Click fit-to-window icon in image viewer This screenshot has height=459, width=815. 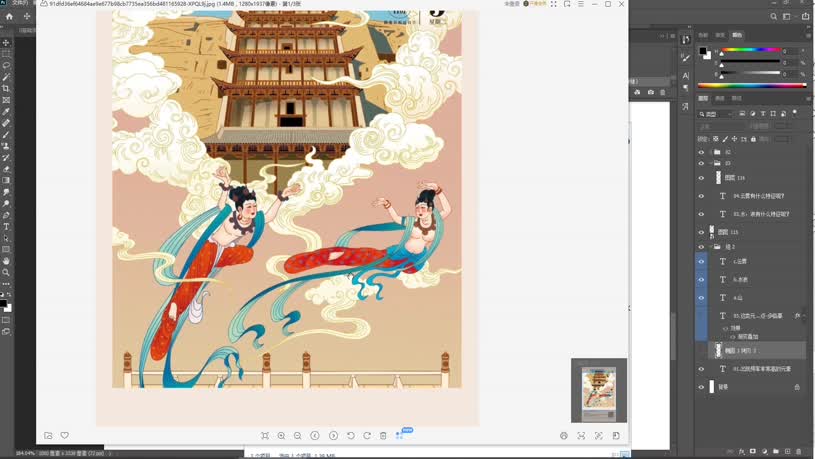coord(265,436)
